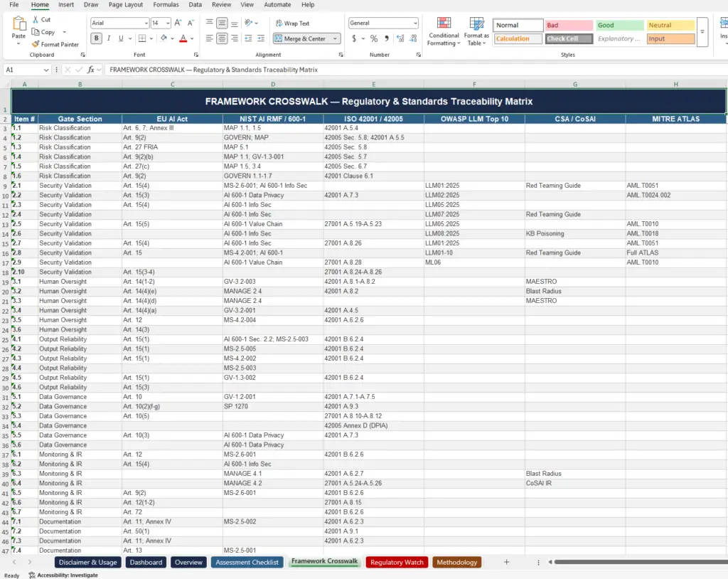Expand the General number format dropdown
Screen dimensions: 728x579
(415, 23)
